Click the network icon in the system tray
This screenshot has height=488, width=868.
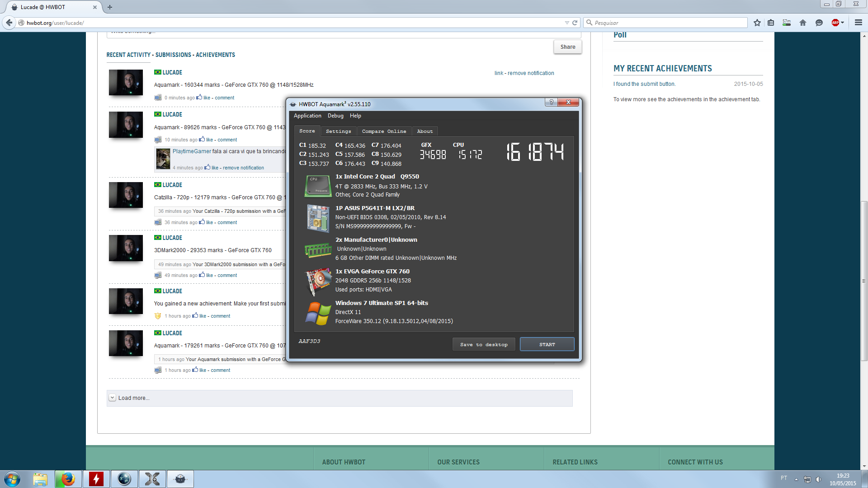[807, 479]
